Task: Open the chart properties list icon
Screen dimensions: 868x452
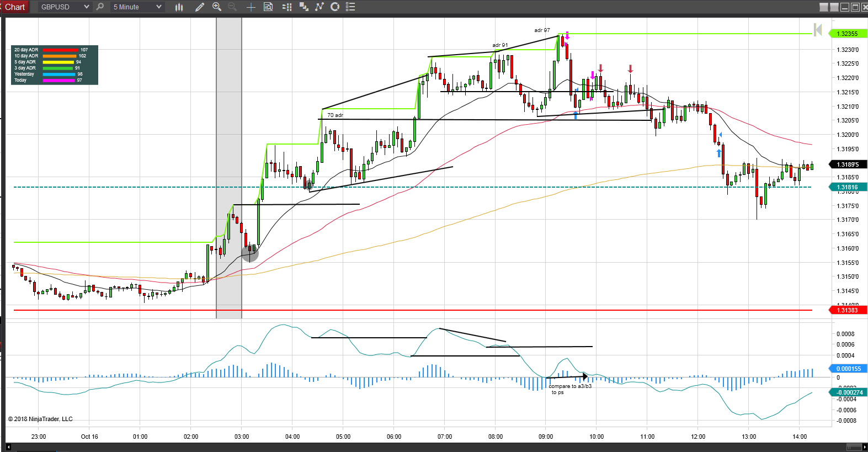Action: coord(350,7)
